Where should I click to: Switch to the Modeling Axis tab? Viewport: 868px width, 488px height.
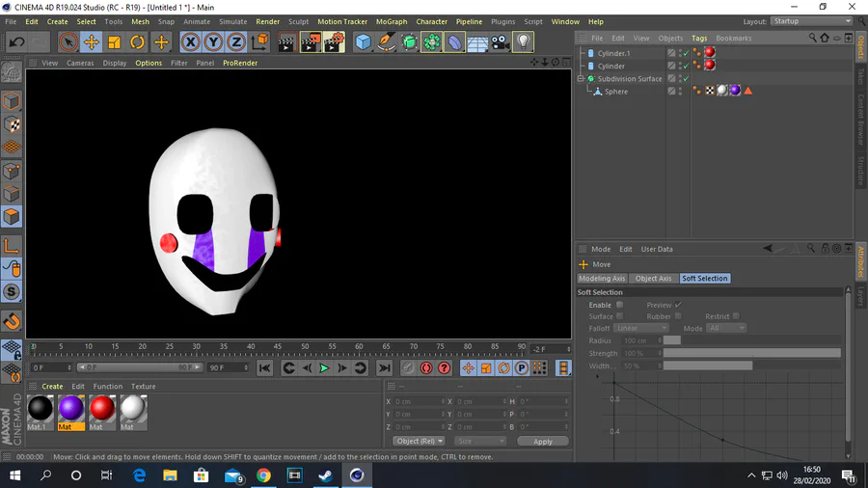point(602,279)
